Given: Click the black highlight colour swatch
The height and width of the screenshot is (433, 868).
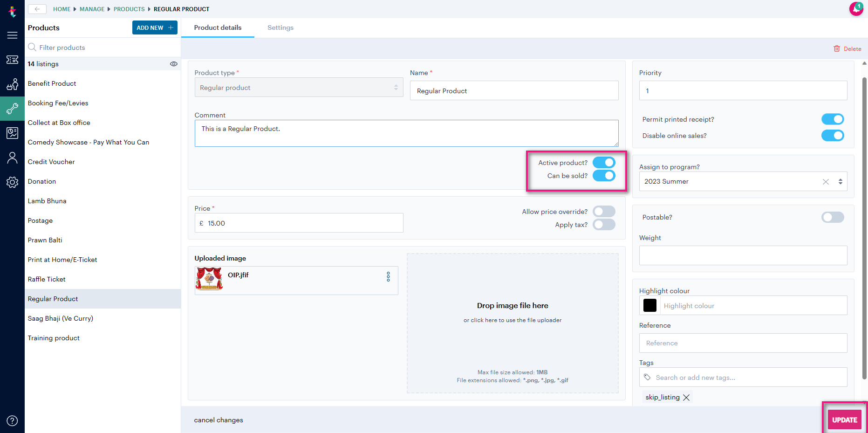Looking at the screenshot, I should tap(649, 305).
